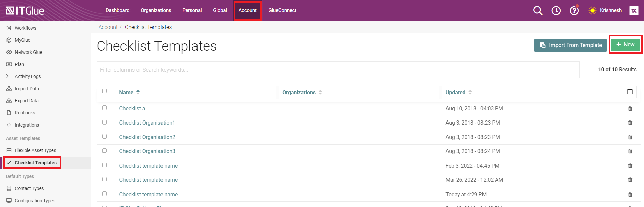The width and height of the screenshot is (644, 207).
Task: Open the user avatar icon beside Krishnesh
Action: pos(634,11)
